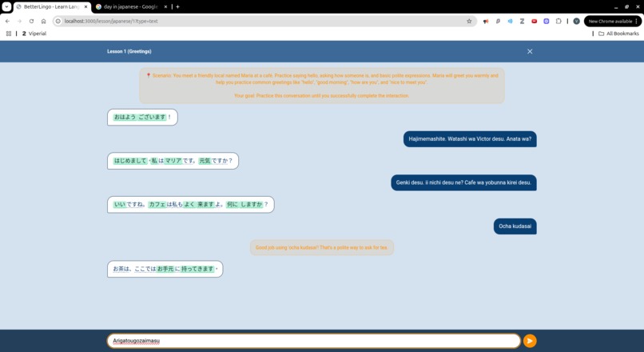Go to the browser home page
The width and height of the screenshot is (644, 352).
(43, 22)
